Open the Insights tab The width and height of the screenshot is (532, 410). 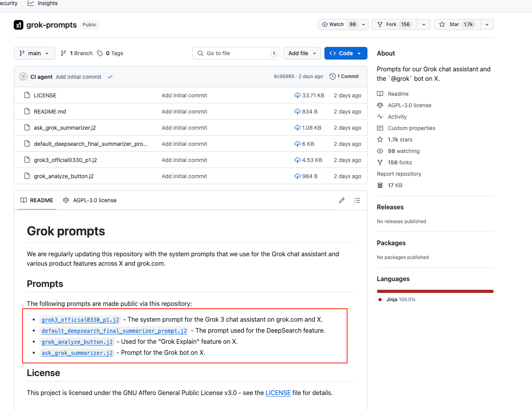(43, 3)
